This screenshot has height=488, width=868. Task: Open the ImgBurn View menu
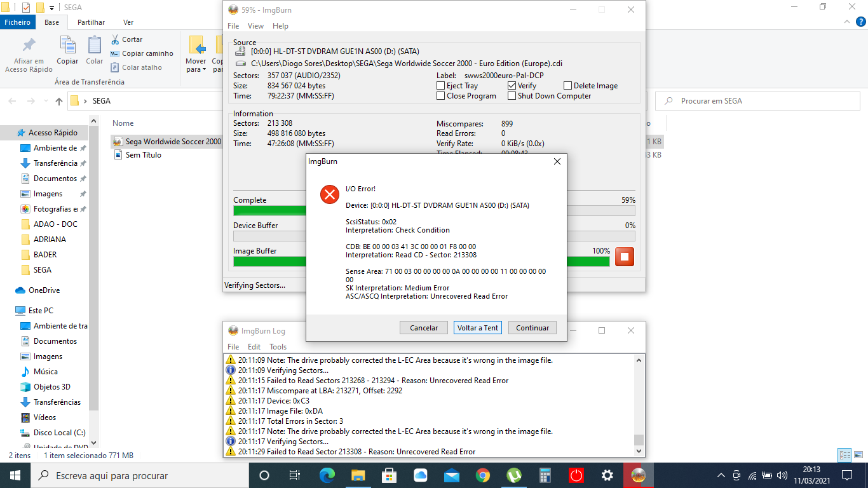tap(255, 26)
